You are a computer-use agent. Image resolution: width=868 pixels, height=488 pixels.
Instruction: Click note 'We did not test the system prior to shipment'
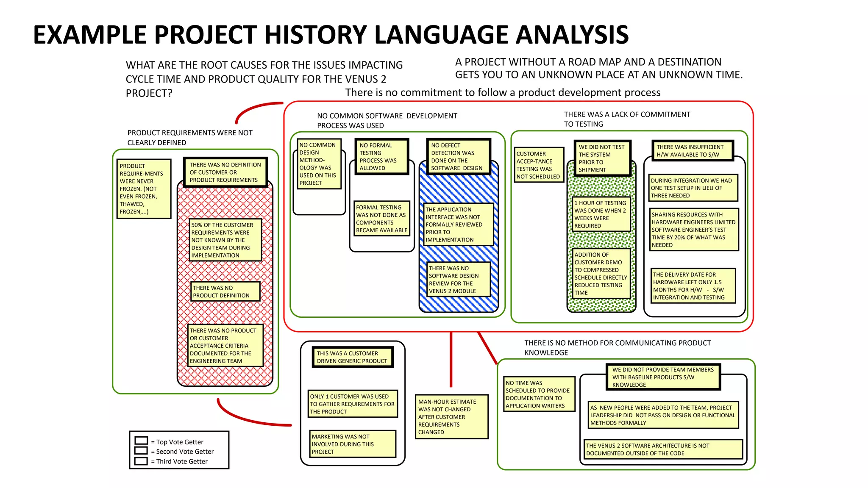(602, 158)
